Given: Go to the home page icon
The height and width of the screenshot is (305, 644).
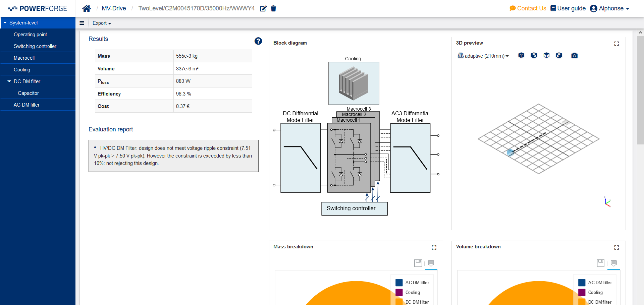Looking at the screenshot, I should point(87,8).
